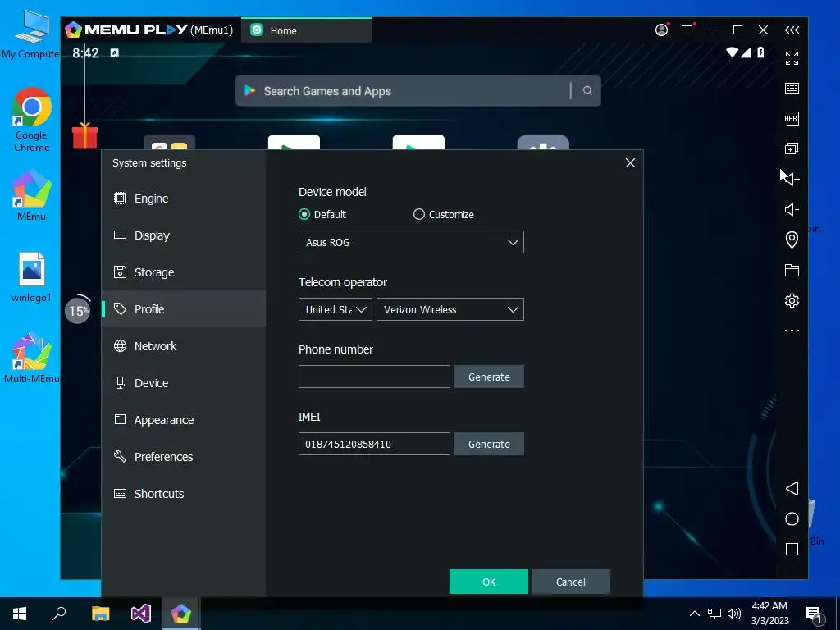Click the IMEI field showing 018745120858410
Image resolution: width=840 pixels, height=630 pixels.
[374, 444]
